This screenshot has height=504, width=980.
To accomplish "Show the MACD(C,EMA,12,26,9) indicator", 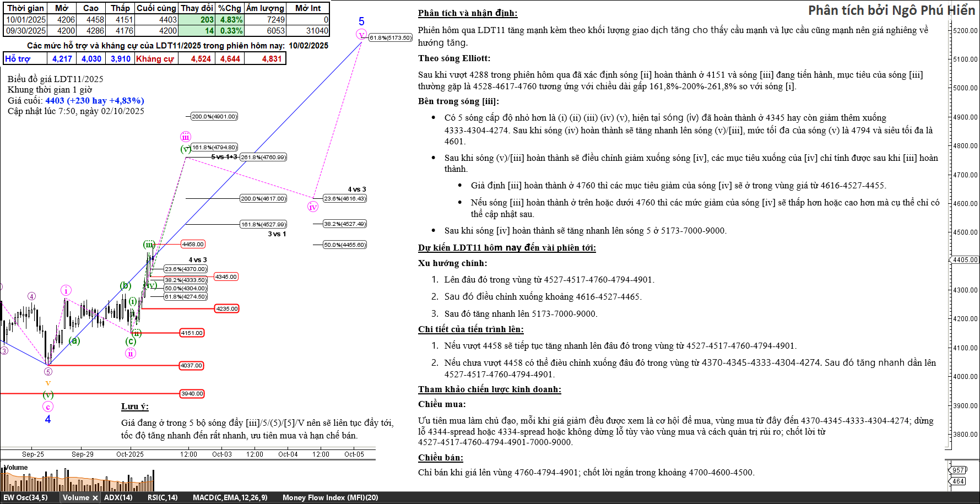I will (230, 498).
